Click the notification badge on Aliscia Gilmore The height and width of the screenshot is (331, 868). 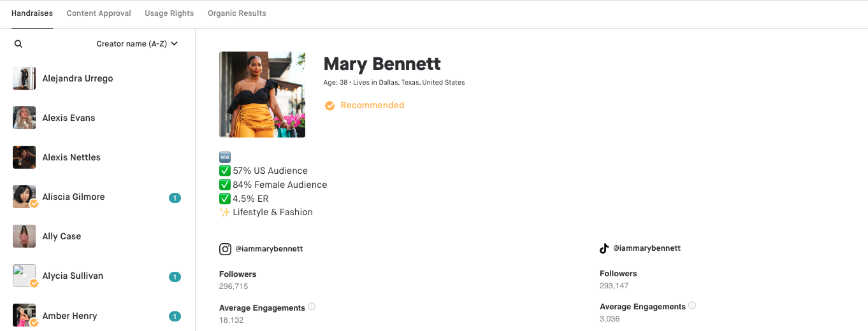(175, 198)
